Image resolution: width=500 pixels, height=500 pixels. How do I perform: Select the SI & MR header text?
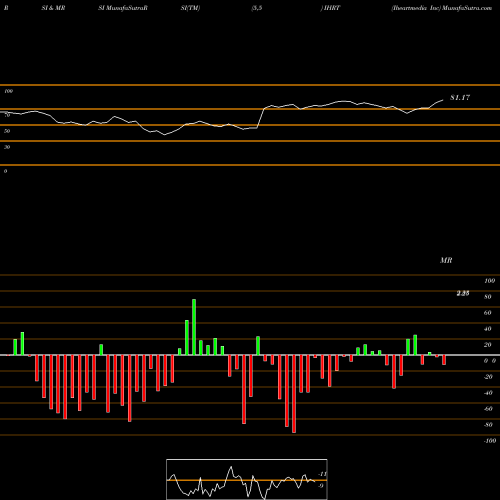53,8
